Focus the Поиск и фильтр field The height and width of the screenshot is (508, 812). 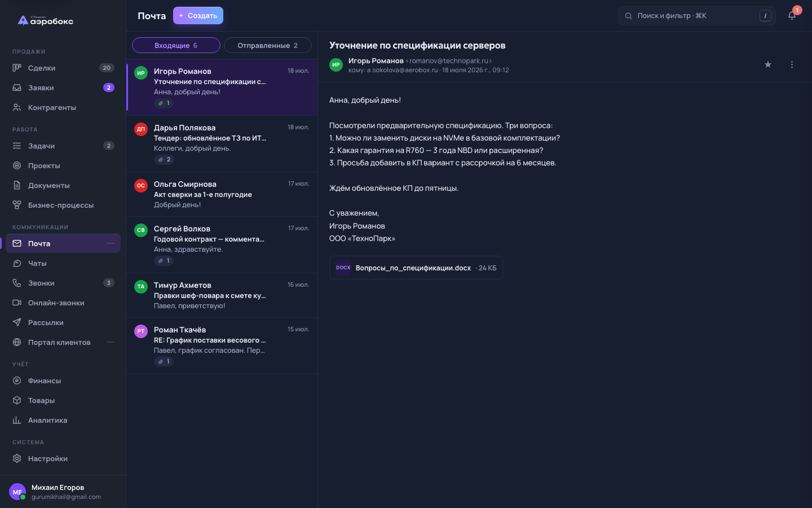[697, 16]
